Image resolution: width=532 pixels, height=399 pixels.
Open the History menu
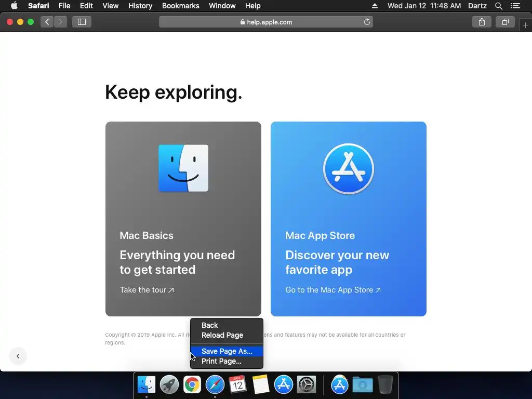pos(140,6)
